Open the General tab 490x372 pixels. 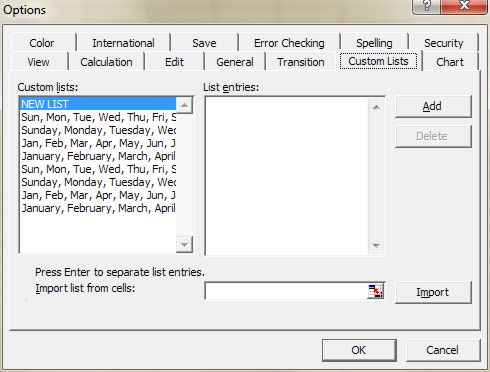[x=235, y=62]
